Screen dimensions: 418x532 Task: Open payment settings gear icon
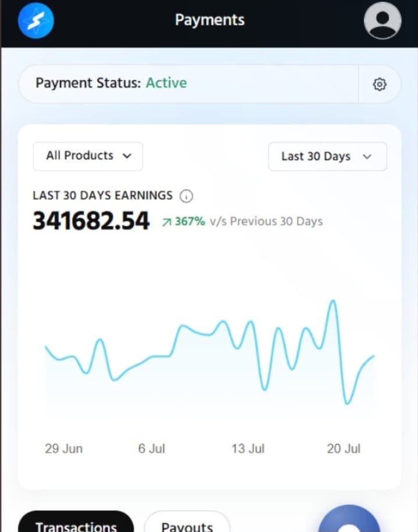pyautogui.click(x=379, y=84)
